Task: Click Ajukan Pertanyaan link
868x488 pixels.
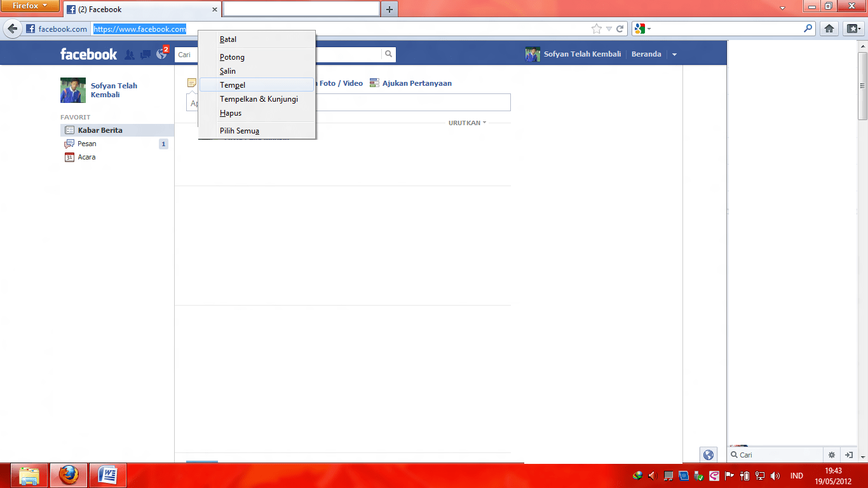Action: pyautogui.click(x=417, y=83)
